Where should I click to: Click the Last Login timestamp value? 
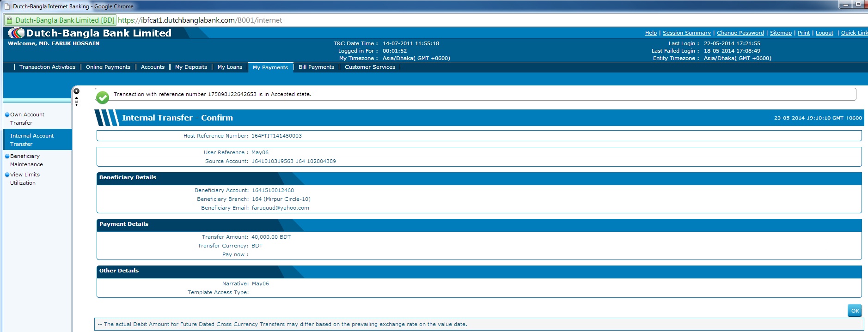tap(732, 43)
